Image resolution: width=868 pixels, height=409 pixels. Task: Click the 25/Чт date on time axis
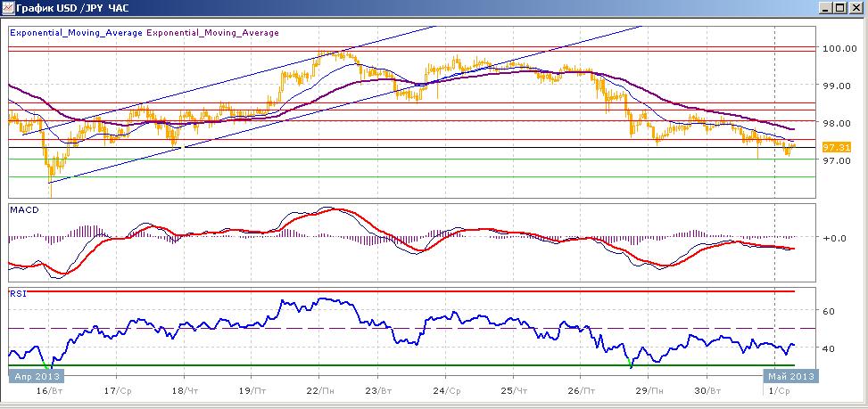[x=514, y=391]
